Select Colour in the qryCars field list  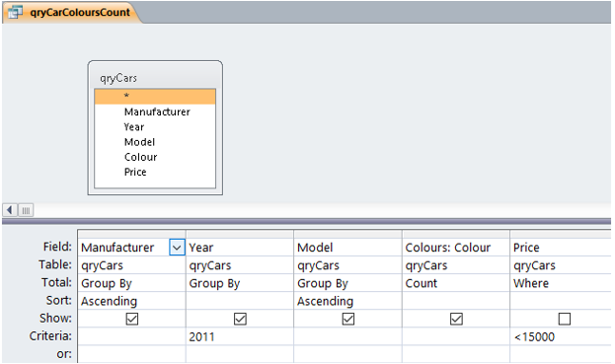(x=141, y=157)
